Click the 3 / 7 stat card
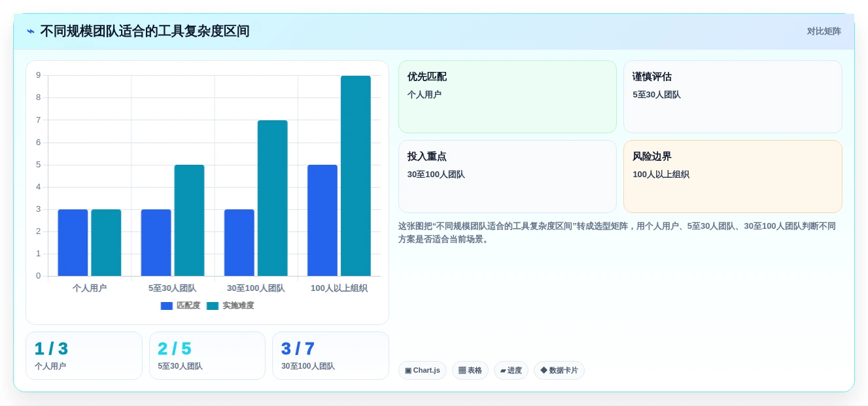The width and height of the screenshot is (868, 406). coord(330,356)
